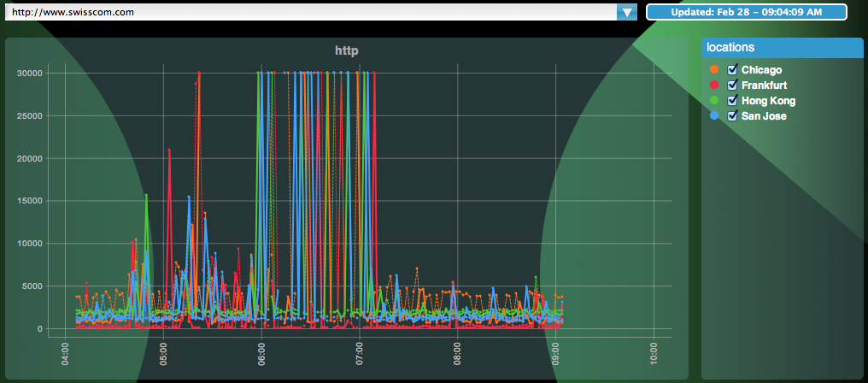Toggle the Frankfurt location checkbox
868x383 pixels.
(732, 85)
